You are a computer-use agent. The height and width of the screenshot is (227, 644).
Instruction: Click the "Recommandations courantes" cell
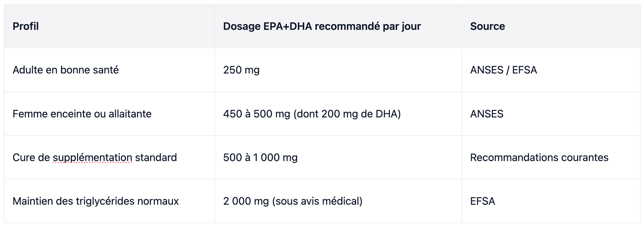pyautogui.click(x=551, y=157)
